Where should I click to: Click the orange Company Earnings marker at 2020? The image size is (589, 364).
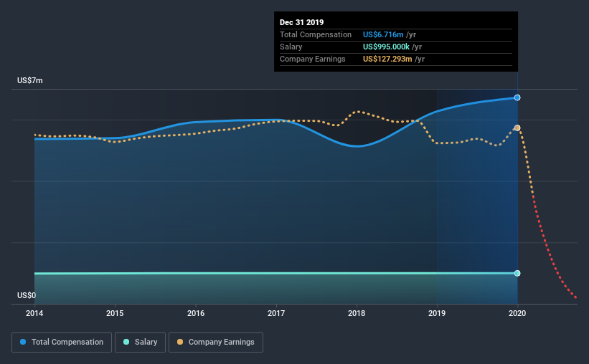point(517,128)
